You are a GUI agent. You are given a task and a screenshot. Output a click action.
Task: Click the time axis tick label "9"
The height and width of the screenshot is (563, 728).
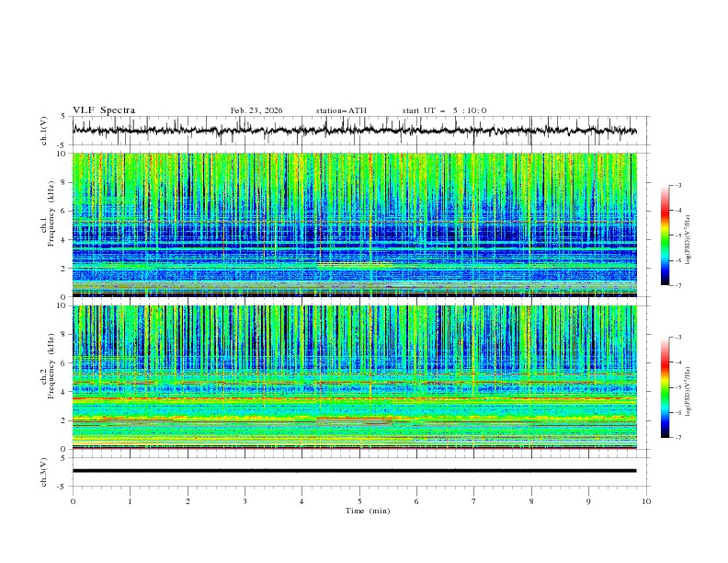pos(588,501)
